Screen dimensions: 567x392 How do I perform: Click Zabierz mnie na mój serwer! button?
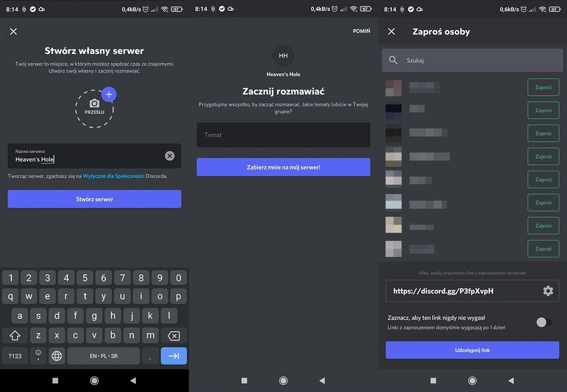click(x=283, y=167)
